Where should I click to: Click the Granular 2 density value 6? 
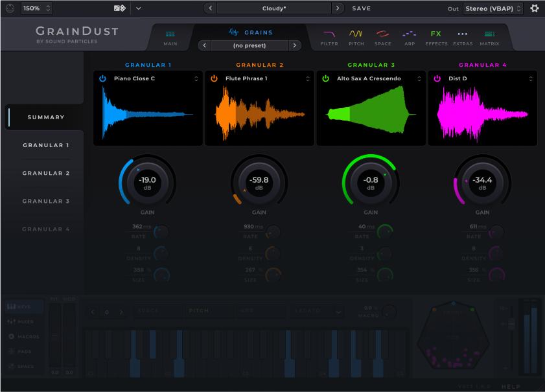[250, 248]
